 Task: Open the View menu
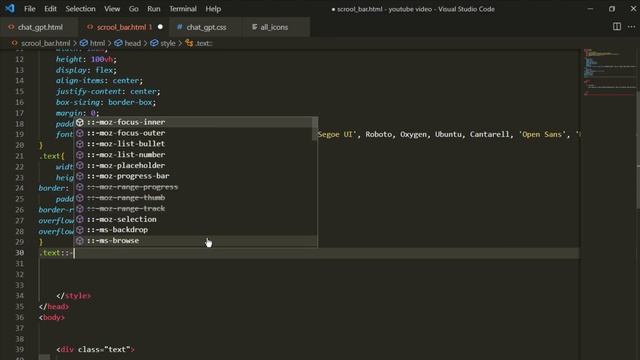click(x=112, y=9)
